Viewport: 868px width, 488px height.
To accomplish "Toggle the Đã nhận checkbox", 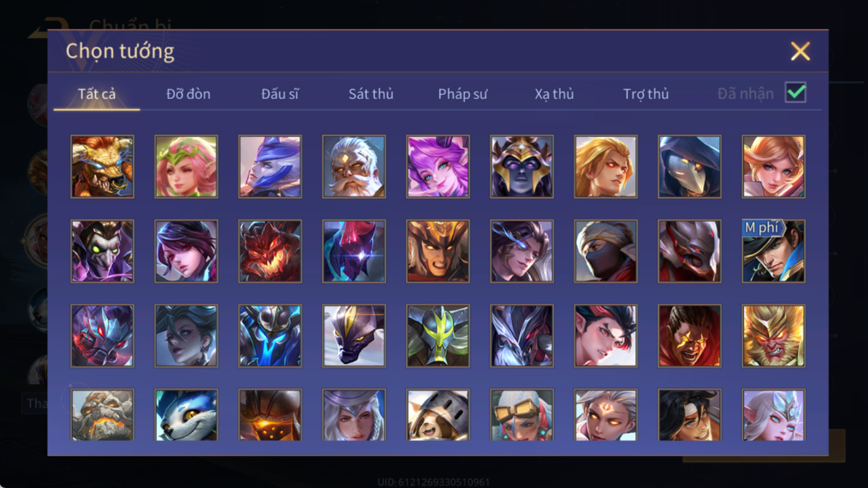I will point(796,93).
